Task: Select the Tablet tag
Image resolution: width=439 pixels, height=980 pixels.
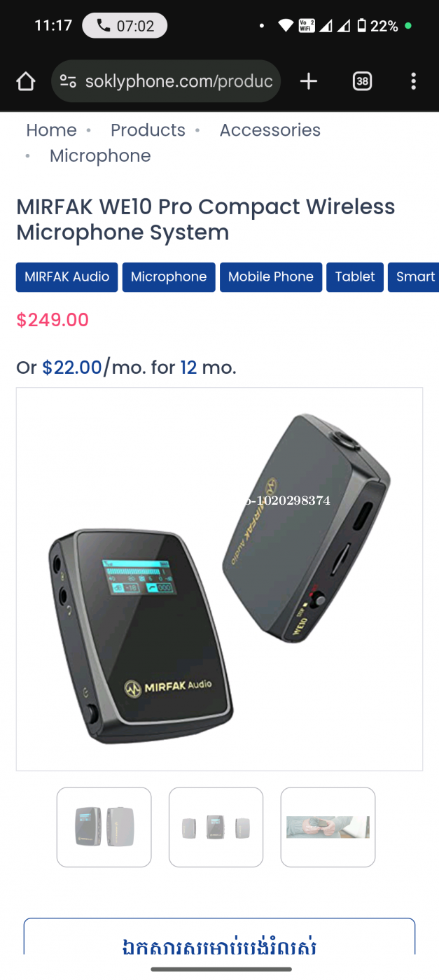Action: tap(355, 277)
